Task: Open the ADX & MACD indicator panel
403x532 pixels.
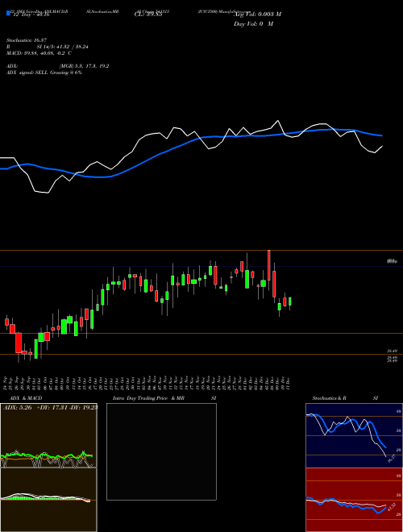Action: (48, 468)
